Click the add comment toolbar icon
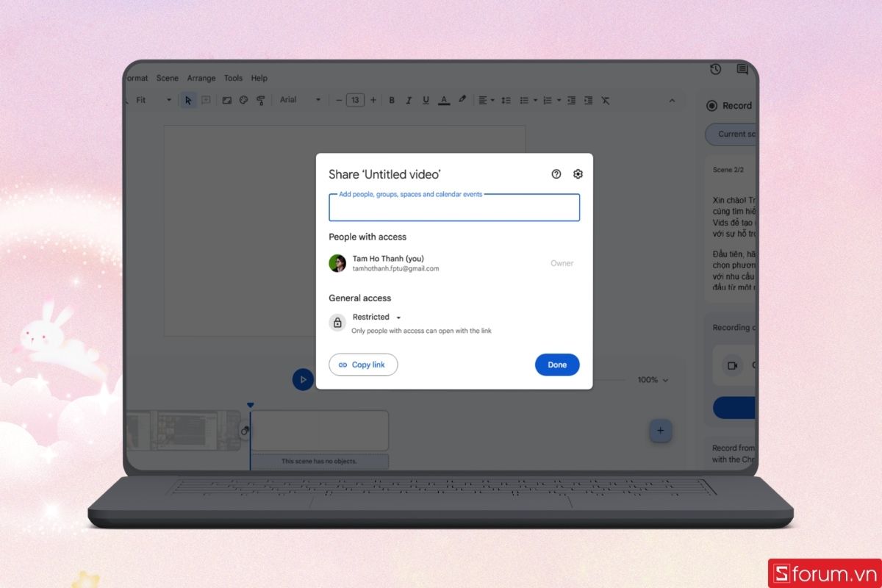 206,100
